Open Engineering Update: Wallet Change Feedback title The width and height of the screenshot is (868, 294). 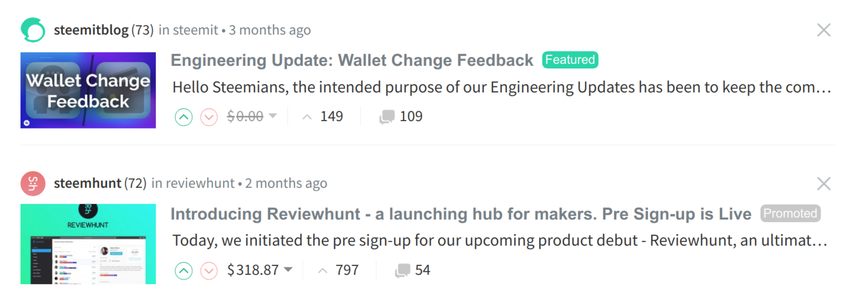pos(352,60)
